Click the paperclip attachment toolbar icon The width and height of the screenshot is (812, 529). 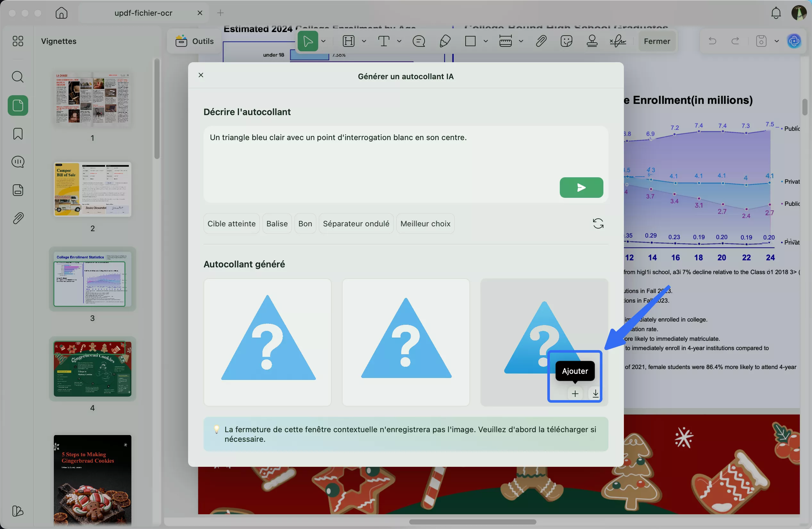(541, 41)
